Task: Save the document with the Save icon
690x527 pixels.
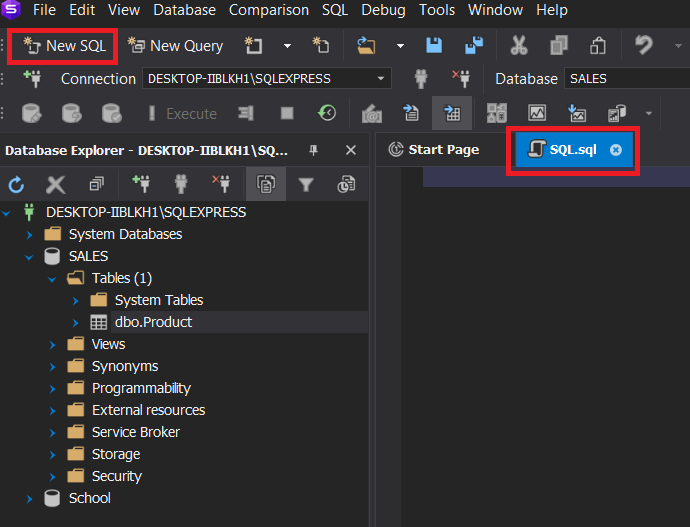Action: [434, 46]
